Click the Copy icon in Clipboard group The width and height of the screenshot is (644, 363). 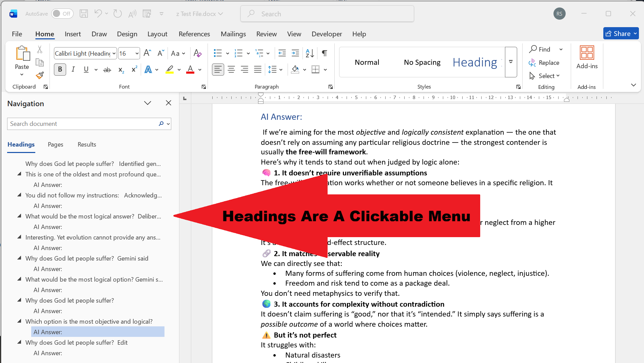40,63
